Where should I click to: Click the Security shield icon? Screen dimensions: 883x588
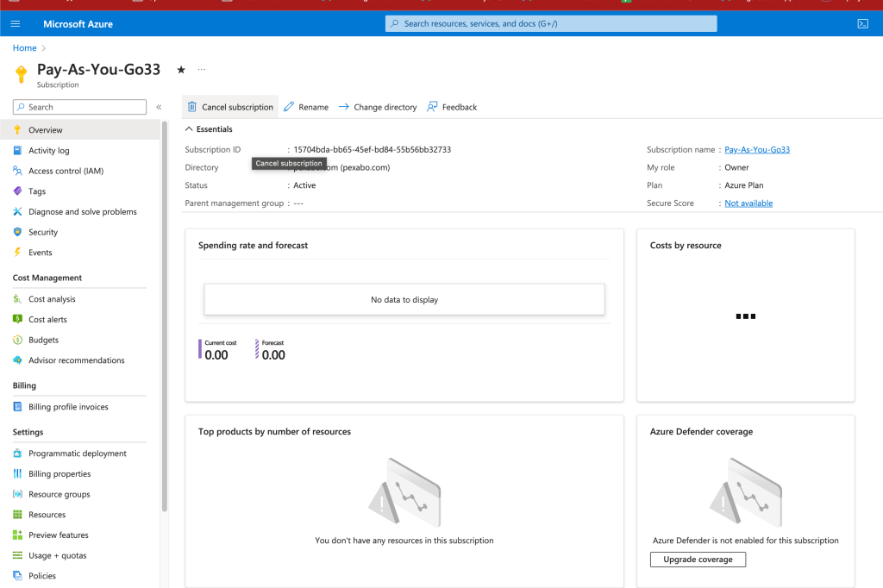tap(17, 232)
